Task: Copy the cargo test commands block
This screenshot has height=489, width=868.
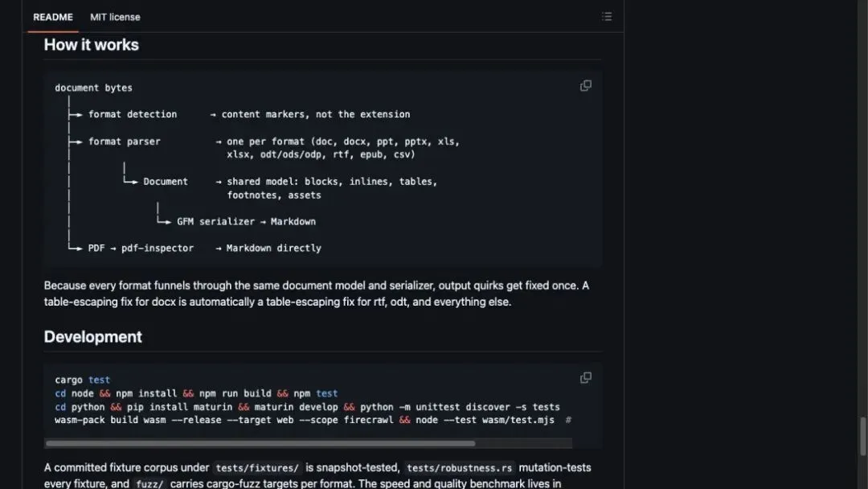Action: 585,378
